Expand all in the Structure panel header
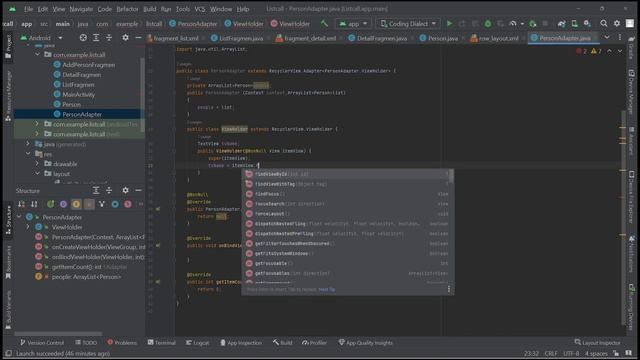640x360 pixels. tap(96, 190)
